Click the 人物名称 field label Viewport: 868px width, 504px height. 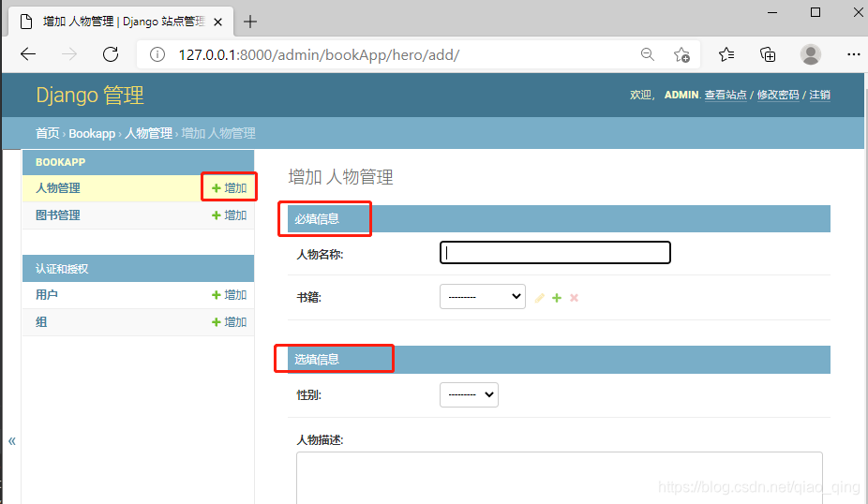320,255
